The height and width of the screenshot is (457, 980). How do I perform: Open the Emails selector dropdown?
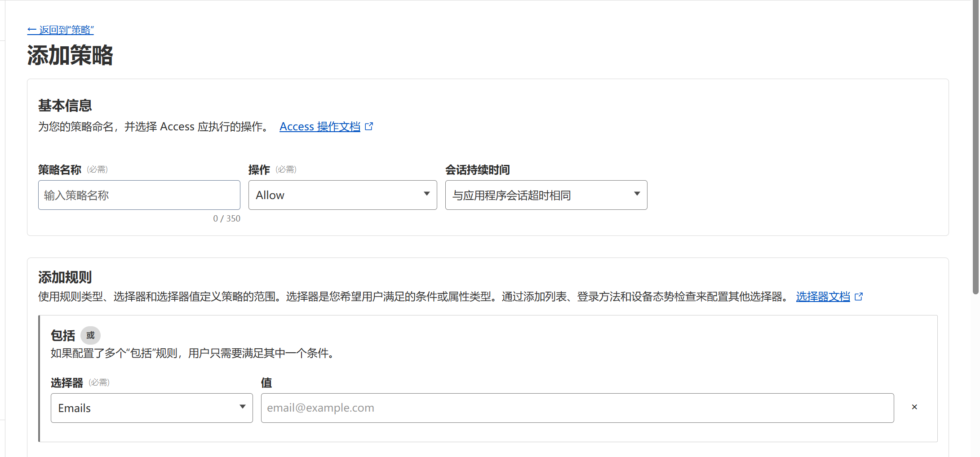[151, 408]
